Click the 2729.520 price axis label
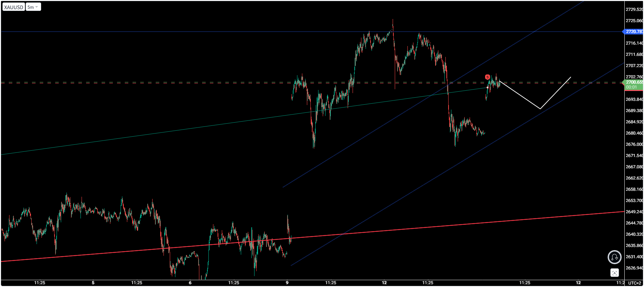 coord(634,9)
